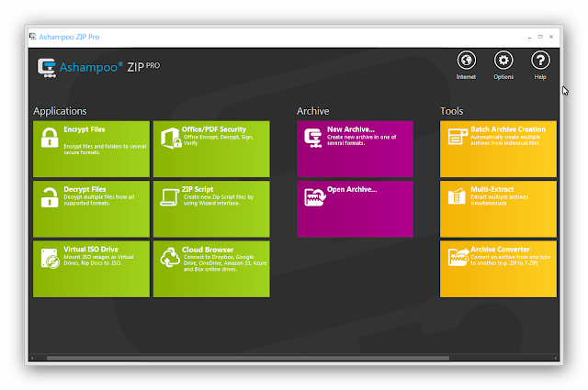Click the Cloud Browser cloud icon
Viewport: 588px width, 390px height.
[x=170, y=257]
